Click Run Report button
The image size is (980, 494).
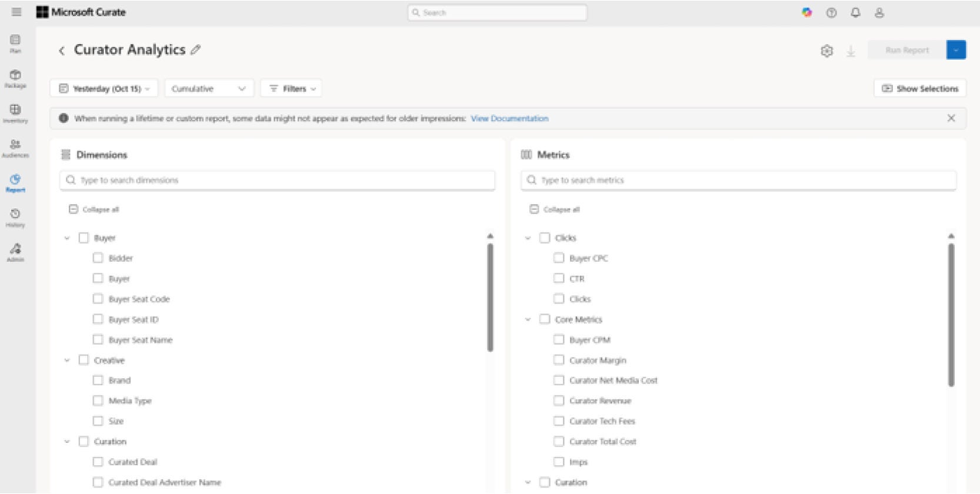(x=907, y=50)
